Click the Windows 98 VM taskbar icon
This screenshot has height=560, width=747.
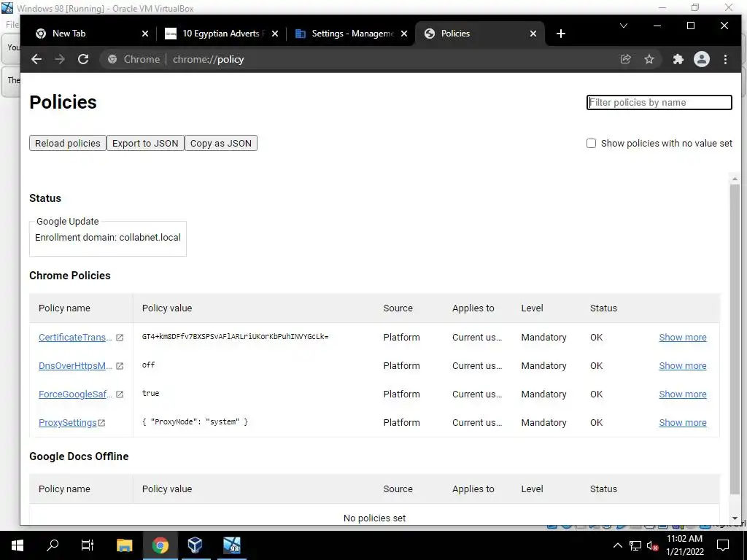pyautogui.click(x=232, y=545)
